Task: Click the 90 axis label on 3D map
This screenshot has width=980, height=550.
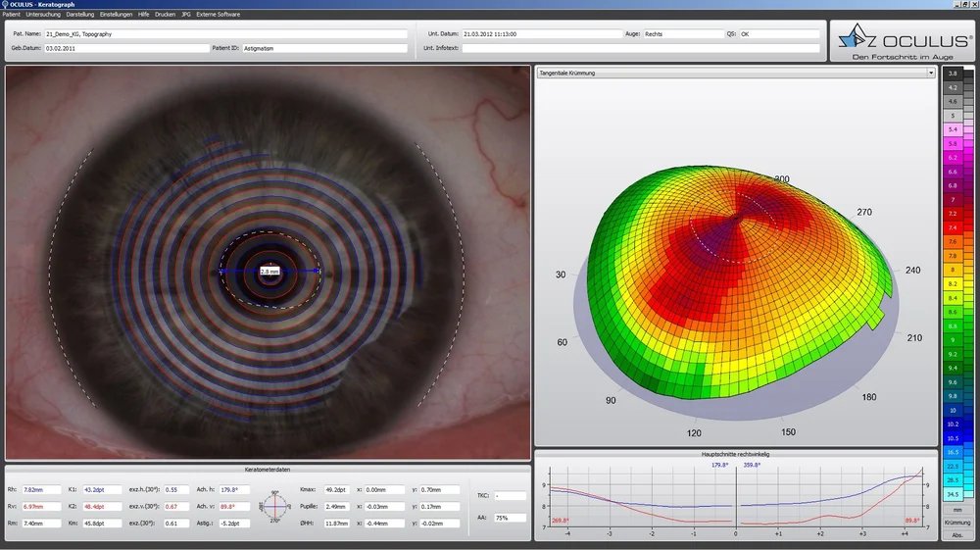Action: [611, 401]
